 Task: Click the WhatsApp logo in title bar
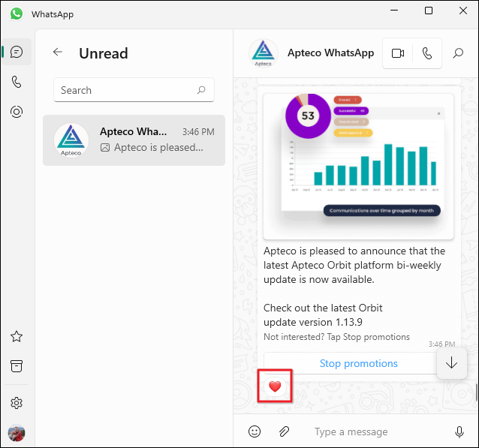(17, 14)
